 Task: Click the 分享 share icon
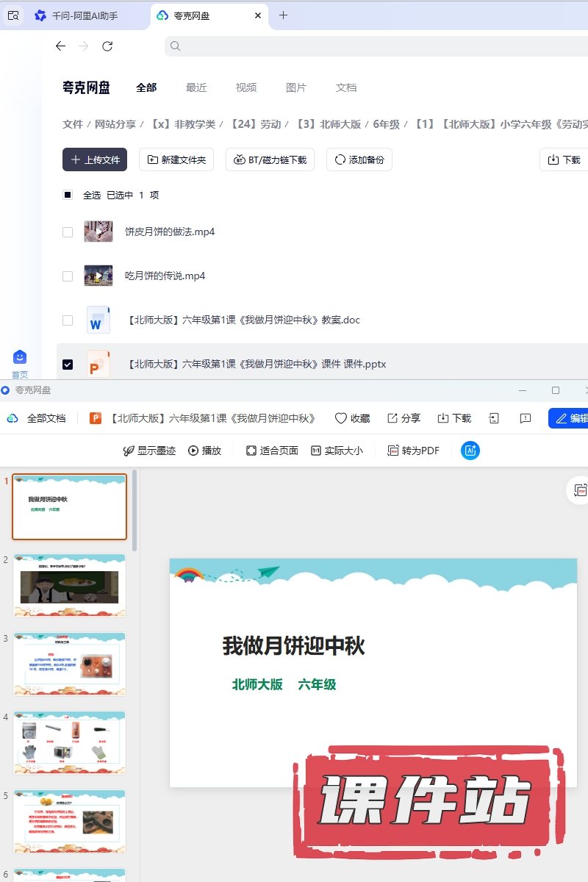click(x=393, y=418)
